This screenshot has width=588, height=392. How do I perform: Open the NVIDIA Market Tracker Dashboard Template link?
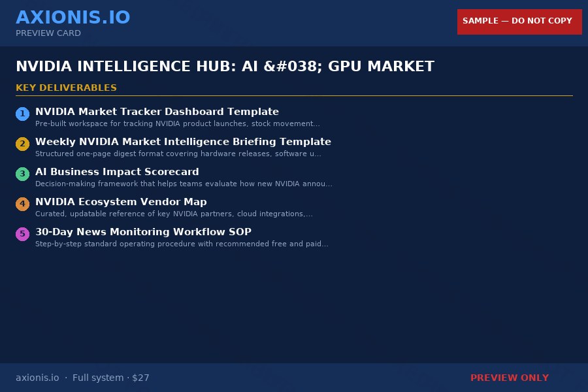pos(157,112)
